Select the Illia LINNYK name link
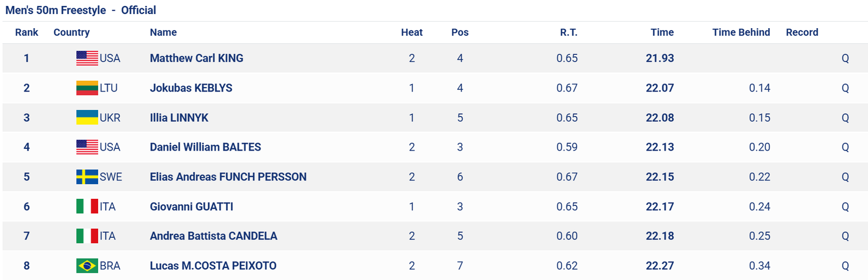 (x=179, y=118)
